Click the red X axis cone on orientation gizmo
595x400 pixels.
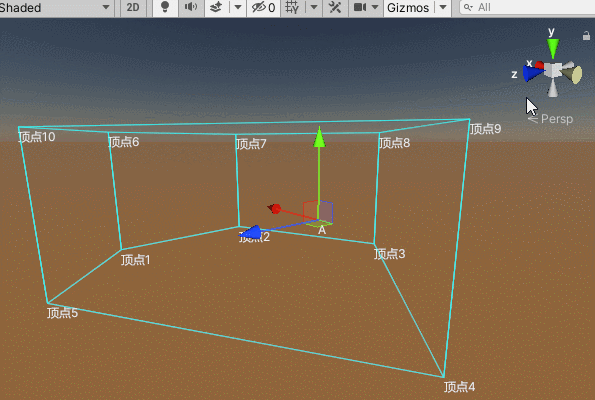coord(539,65)
